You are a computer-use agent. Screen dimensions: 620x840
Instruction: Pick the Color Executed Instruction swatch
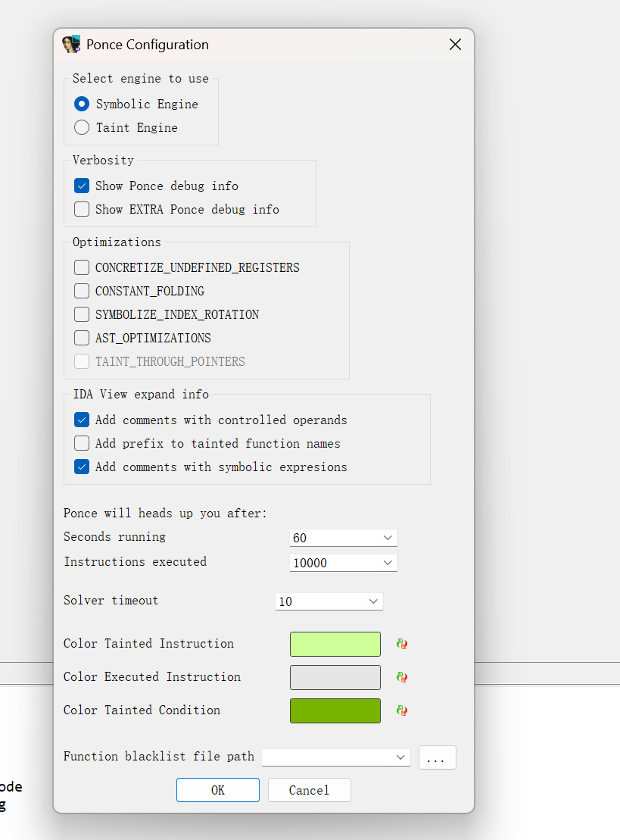[335, 677]
